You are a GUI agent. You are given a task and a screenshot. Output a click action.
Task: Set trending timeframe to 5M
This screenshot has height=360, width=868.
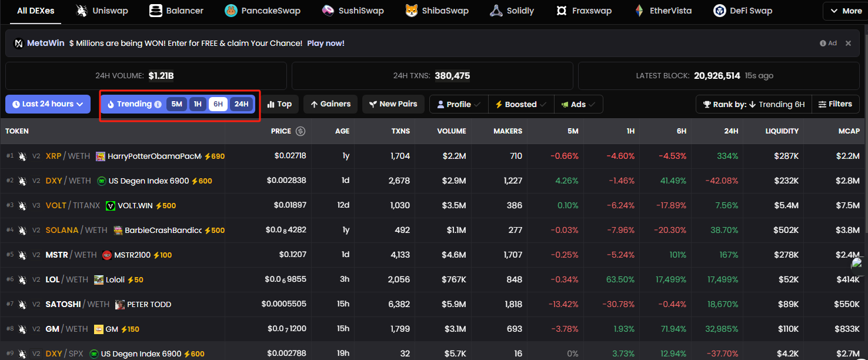coord(176,104)
